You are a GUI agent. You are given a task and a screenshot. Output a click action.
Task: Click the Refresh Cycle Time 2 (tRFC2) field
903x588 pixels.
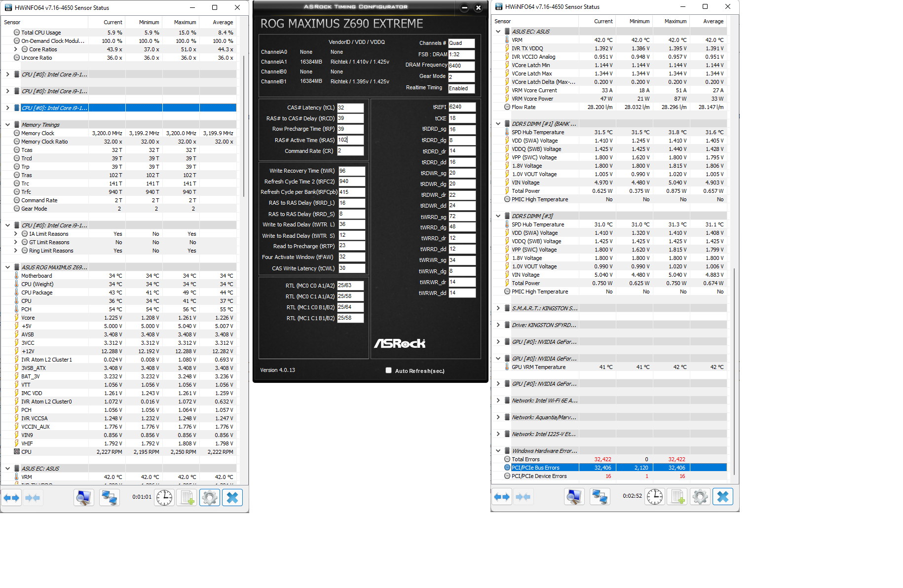pyautogui.click(x=352, y=182)
